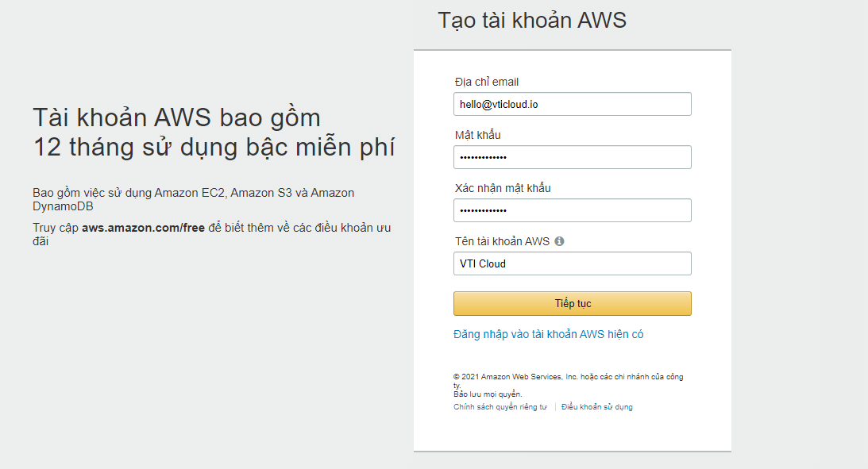The width and height of the screenshot is (868, 469).
Task: Open the Điều khoản sử dụng link
Action: click(x=596, y=407)
